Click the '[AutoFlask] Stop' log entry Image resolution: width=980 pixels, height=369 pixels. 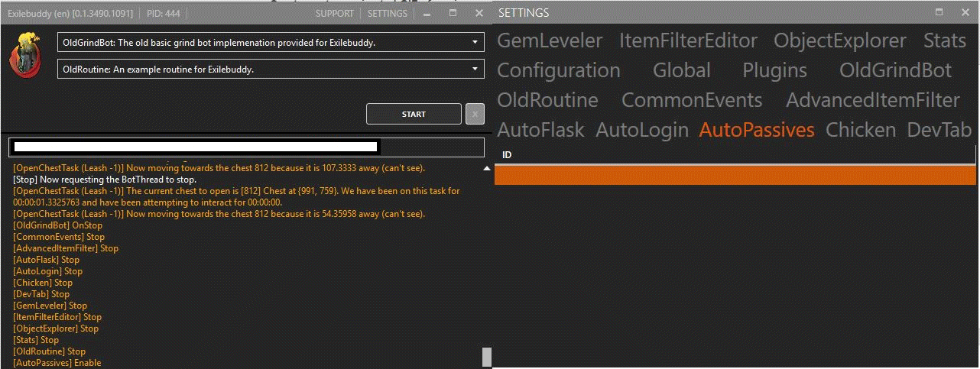click(x=47, y=260)
